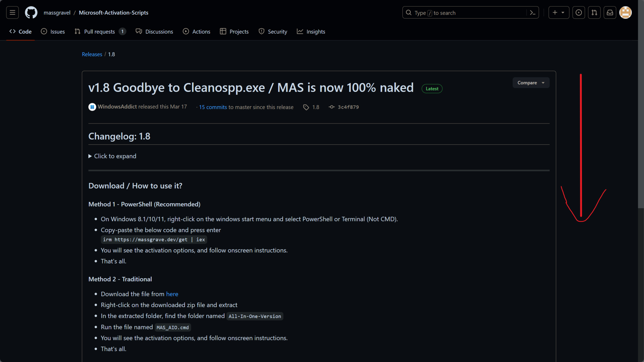644x362 pixels.
Task: Click the All-In-One-Version code text
Action: (x=255, y=316)
